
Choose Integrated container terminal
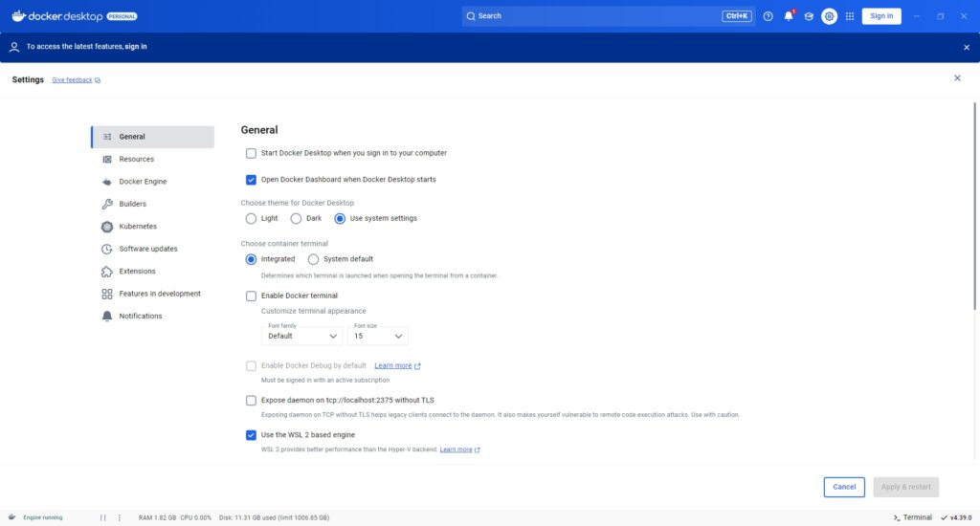251,259
